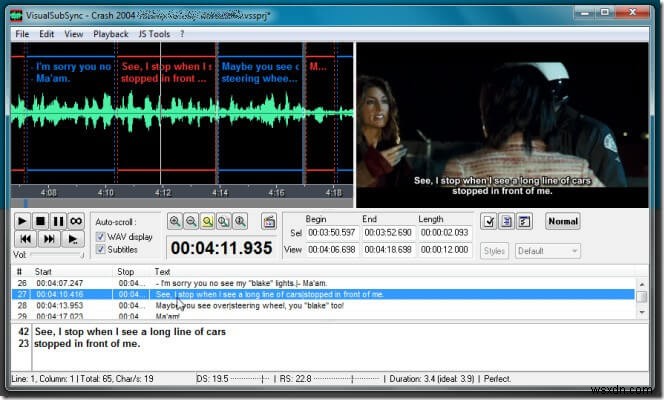
Task: Select subtitle row 26 in the list
Action: 324,283
